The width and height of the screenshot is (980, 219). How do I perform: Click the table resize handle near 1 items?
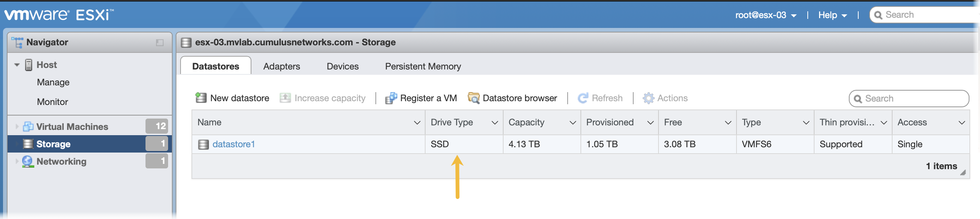963,173
